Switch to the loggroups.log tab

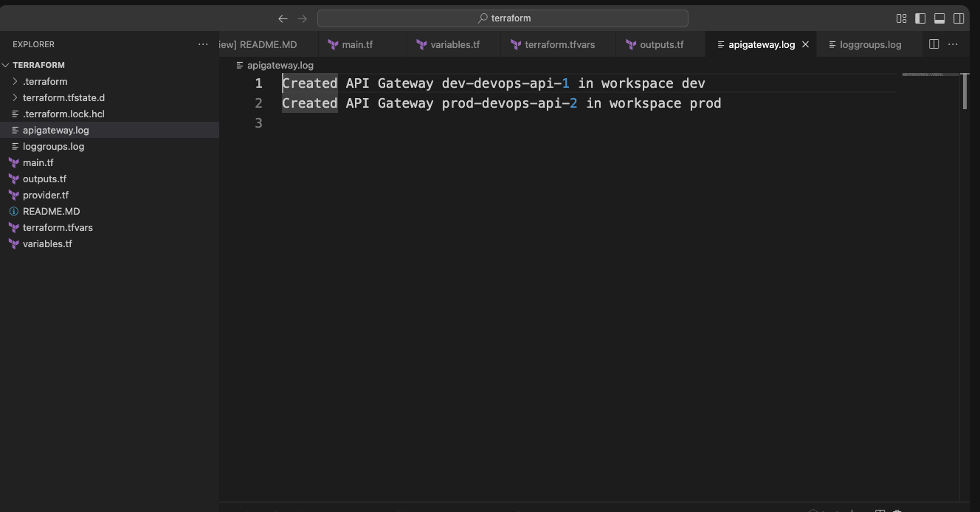click(x=870, y=44)
